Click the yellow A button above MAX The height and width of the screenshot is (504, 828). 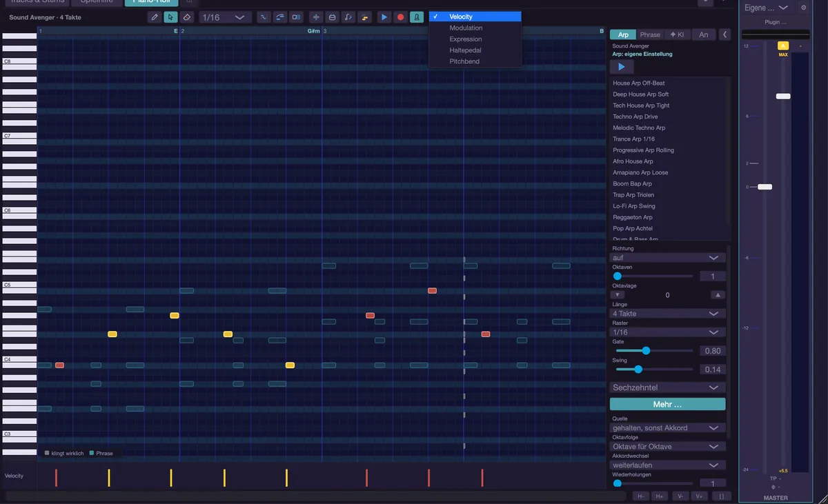(x=783, y=46)
